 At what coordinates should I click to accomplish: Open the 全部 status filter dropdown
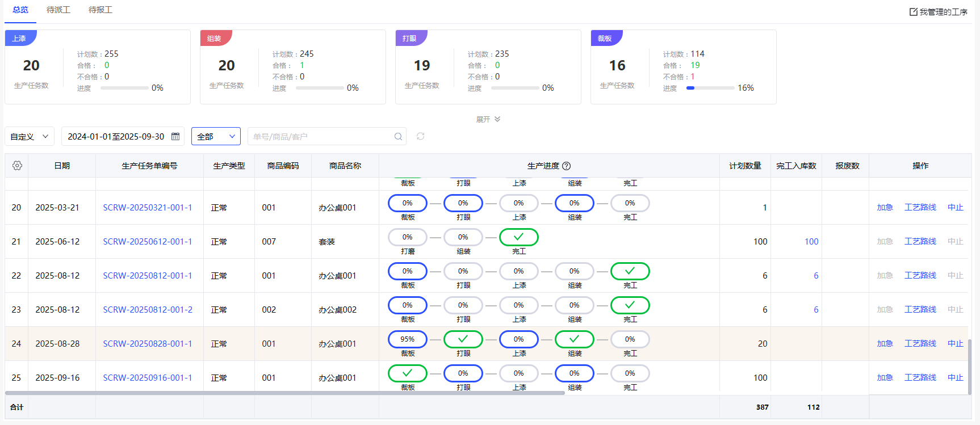click(216, 136)
